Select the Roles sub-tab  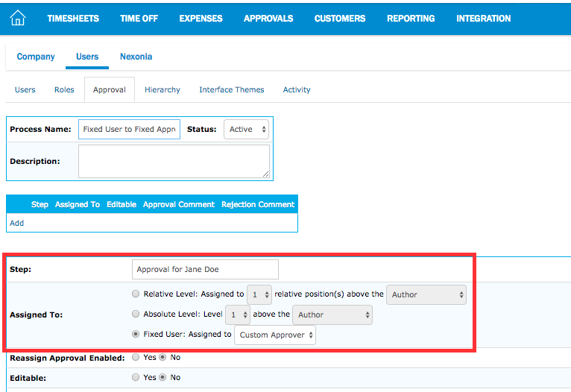[64, 90]
